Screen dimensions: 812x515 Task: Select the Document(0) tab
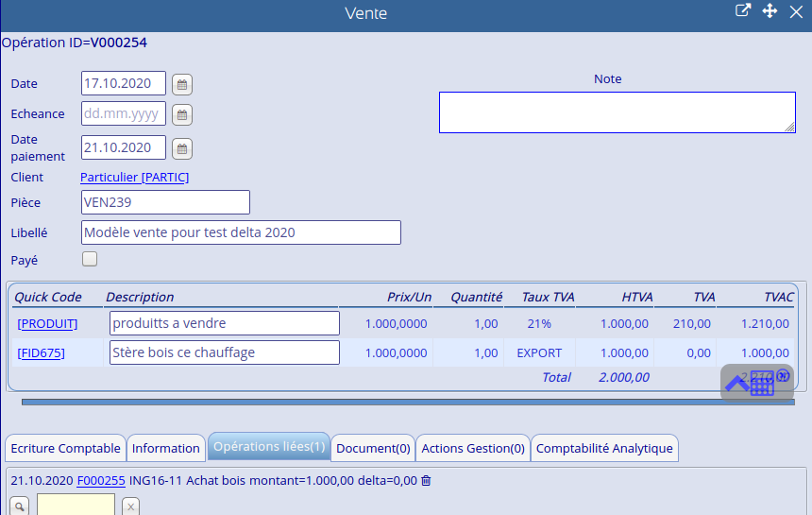373,448
